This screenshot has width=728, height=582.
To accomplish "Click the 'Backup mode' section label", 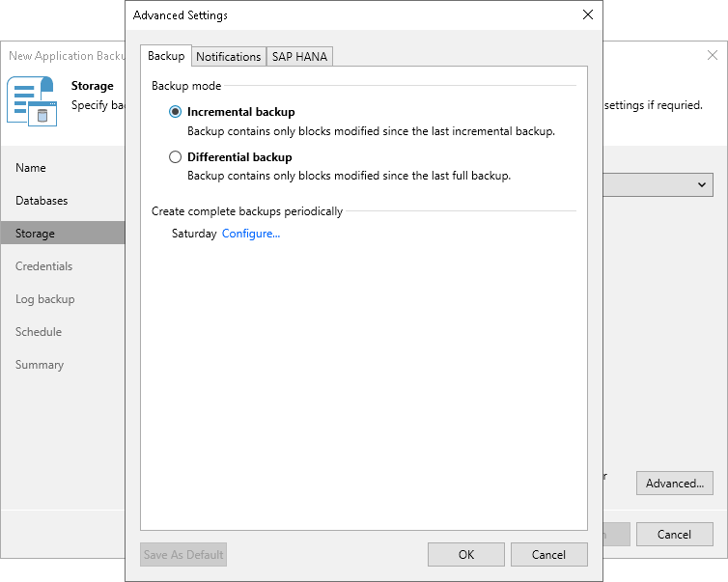I will [186, 86].
